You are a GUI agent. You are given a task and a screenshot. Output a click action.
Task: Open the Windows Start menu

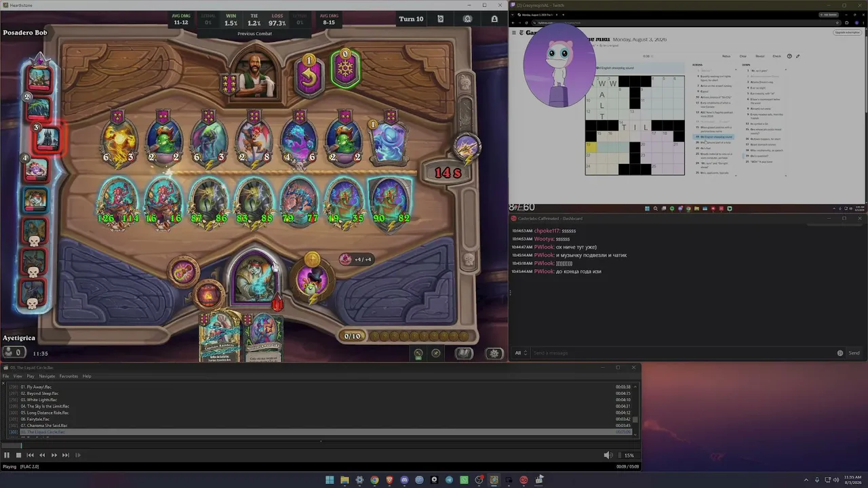330,480
